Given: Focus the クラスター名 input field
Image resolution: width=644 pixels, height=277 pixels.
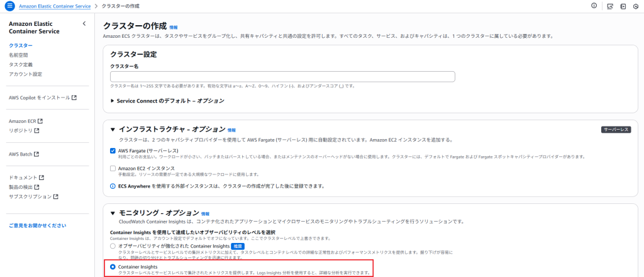Looking at the screenshot, I should [282, 77].
